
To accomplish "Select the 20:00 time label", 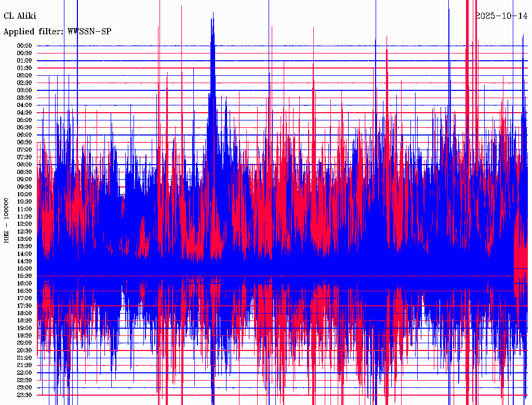I will (24, 343).
